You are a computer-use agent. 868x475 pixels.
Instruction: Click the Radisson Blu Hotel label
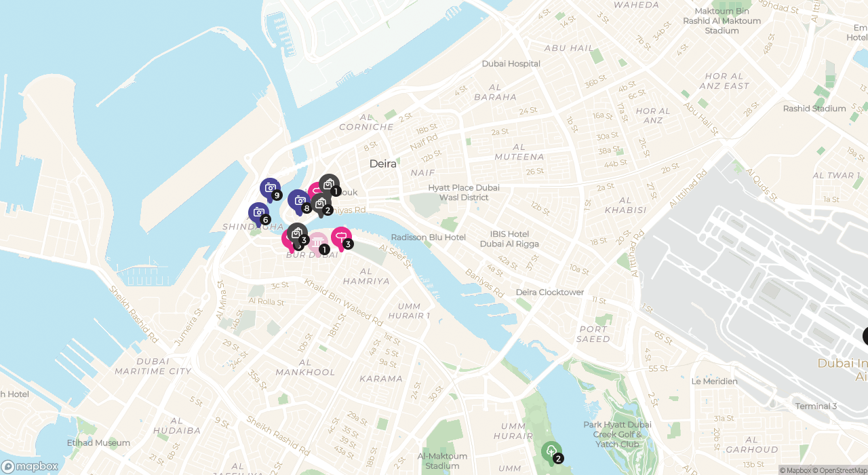[429, 237]
